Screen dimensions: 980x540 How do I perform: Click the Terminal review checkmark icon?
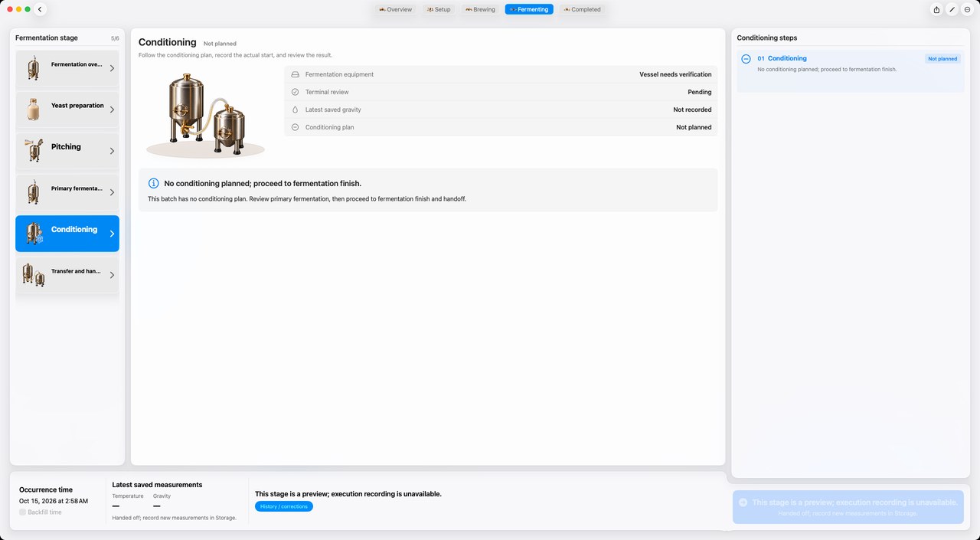295,92
